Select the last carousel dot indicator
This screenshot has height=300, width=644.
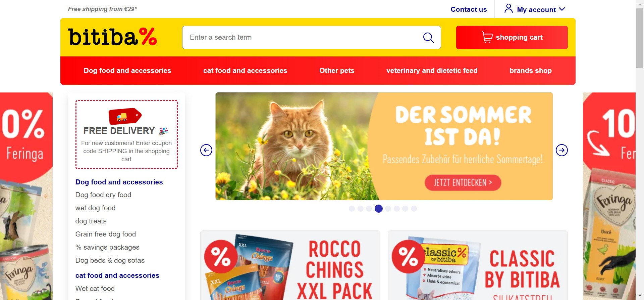click(x=414, y=209)
